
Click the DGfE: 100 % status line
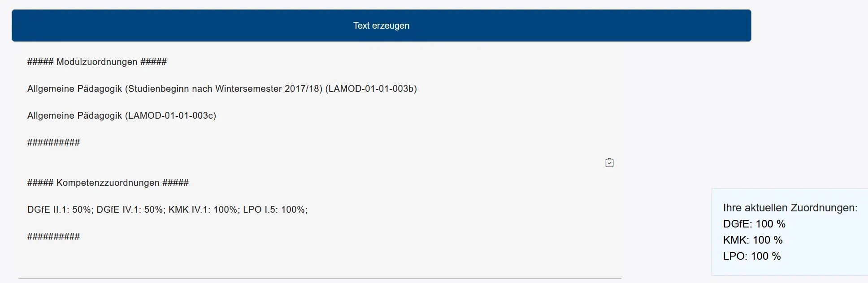tap(754, 224)
